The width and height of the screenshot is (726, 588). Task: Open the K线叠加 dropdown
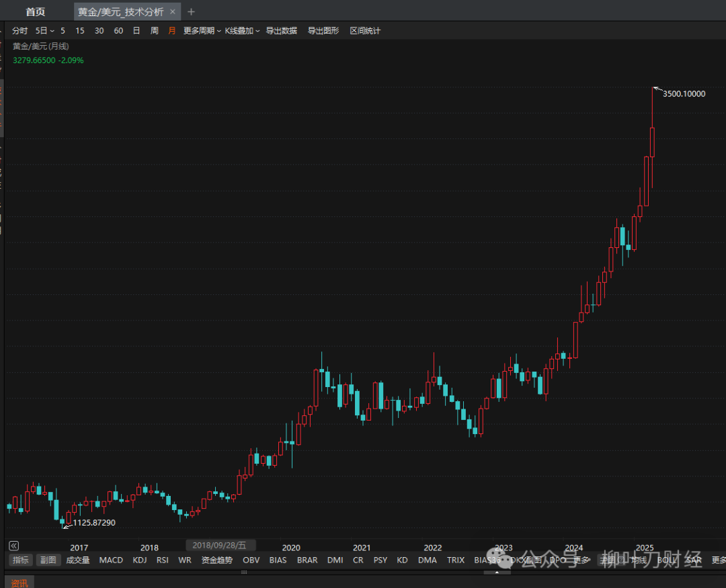[x=242, y=30]
